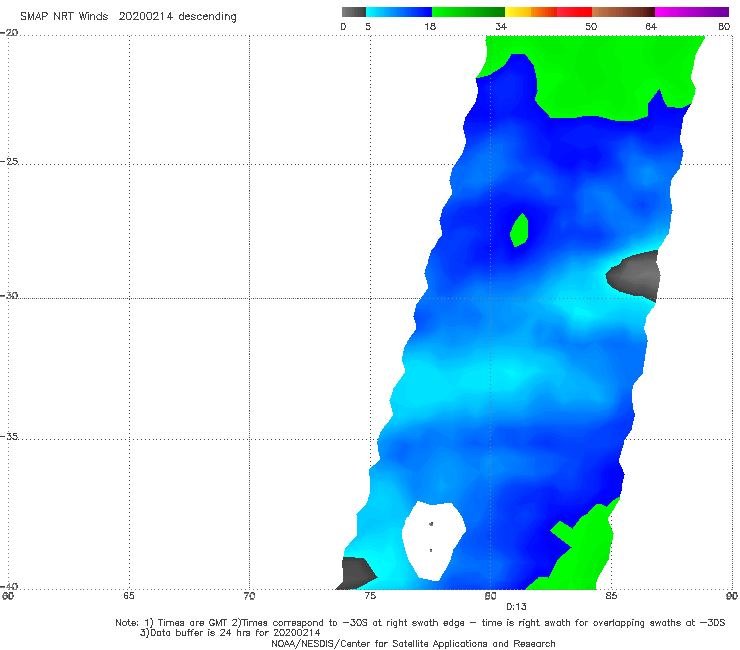740x650 pixels.
Task: Select the gray segment of the color bar
Action: 353,12
